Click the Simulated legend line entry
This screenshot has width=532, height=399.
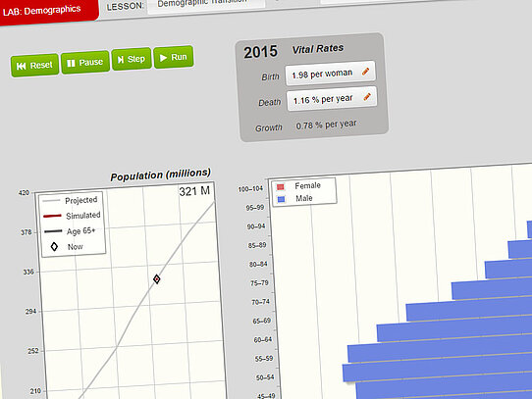coord(72,216)
